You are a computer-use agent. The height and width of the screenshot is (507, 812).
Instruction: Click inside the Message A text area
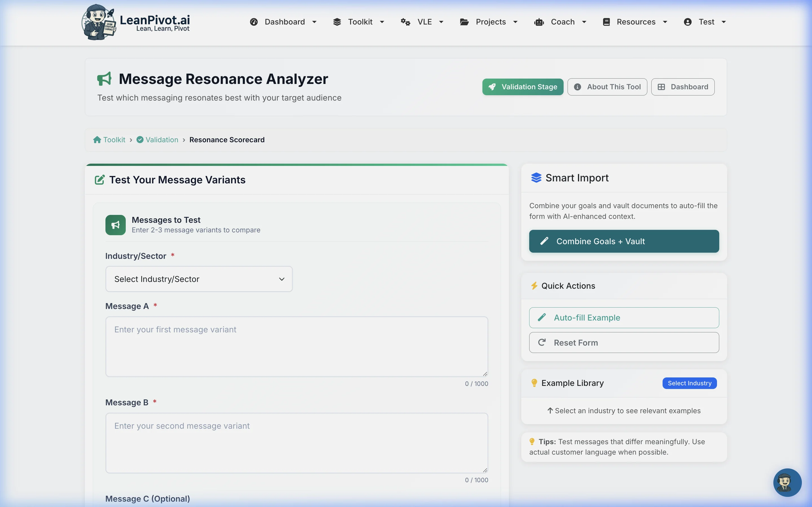click(x=297, y=347)
